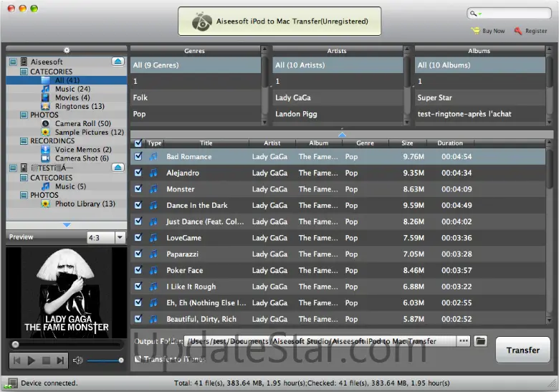The image size is (559, 392).
Task: Sort by Duration column header
Action: click(x=450, y=143)
